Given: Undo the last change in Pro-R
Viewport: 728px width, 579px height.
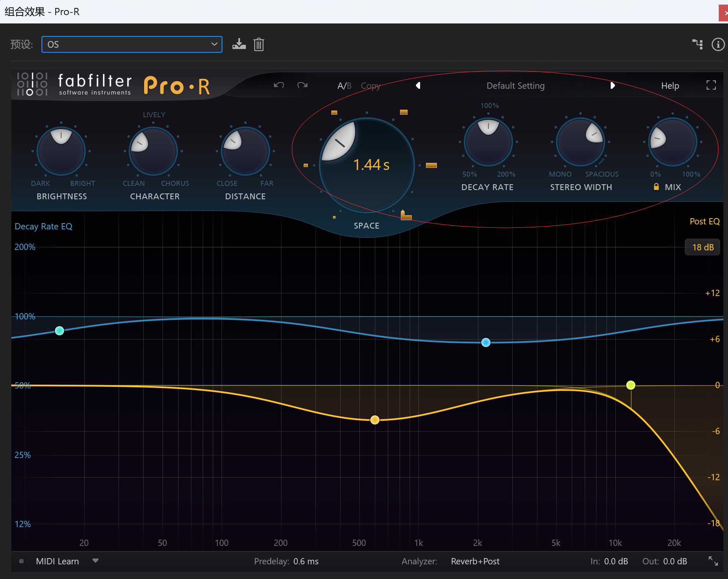Looking at the screenshot, I should click(x=279, y=85).
